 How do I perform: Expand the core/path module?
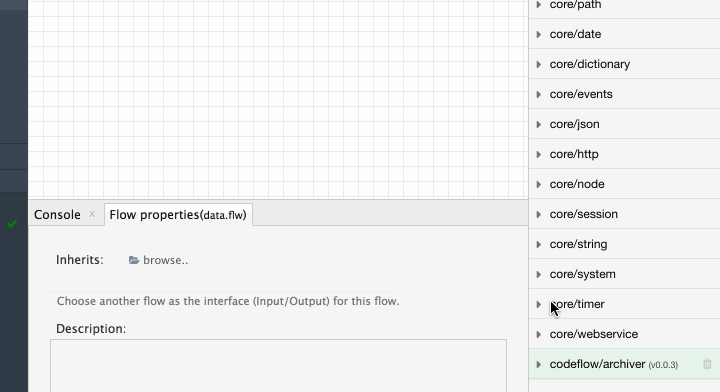(539, 5)
